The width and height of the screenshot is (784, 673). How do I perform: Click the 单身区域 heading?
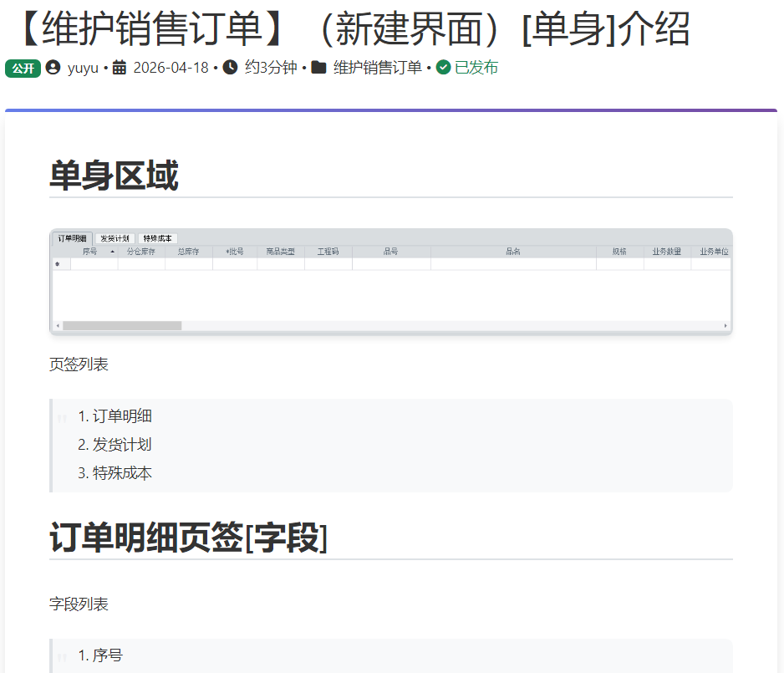click(114, 176)
